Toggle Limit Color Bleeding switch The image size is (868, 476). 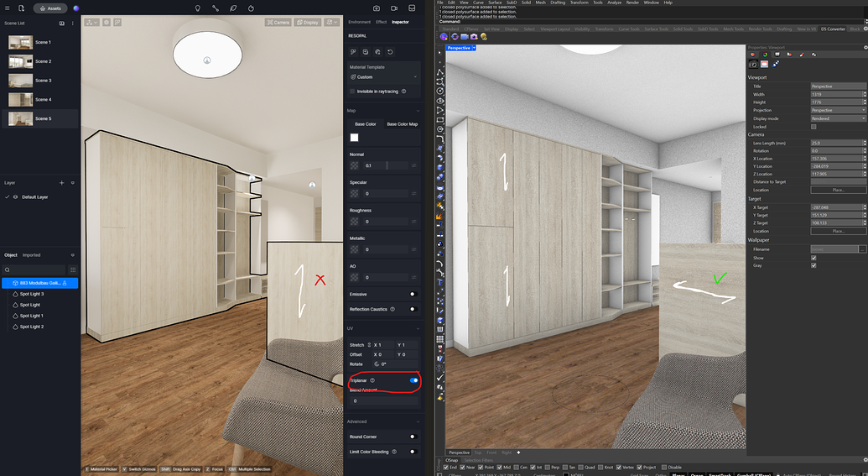pyautogui.click(x=413, y=452)
